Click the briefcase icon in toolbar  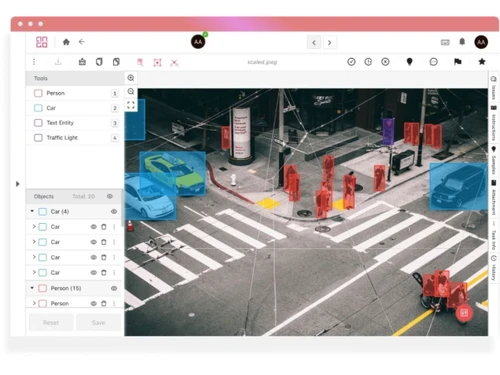tap(82, 62)
